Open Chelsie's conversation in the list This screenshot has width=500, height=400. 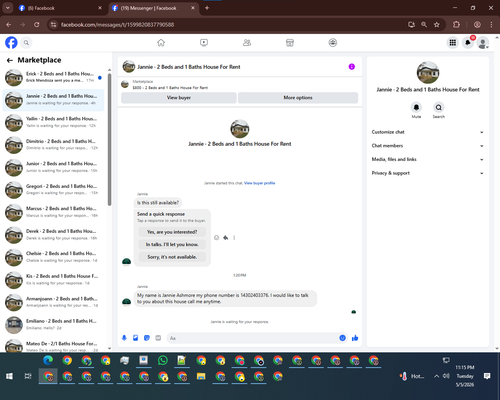(x=54, y=257)
